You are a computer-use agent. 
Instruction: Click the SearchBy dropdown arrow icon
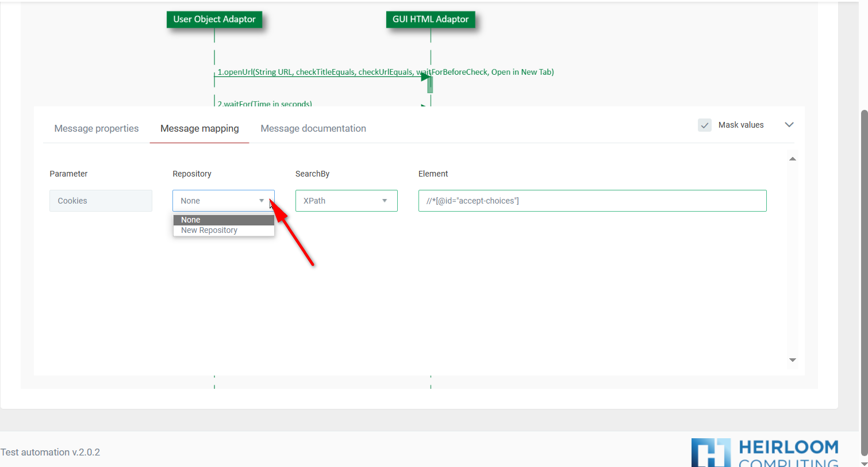384,200
